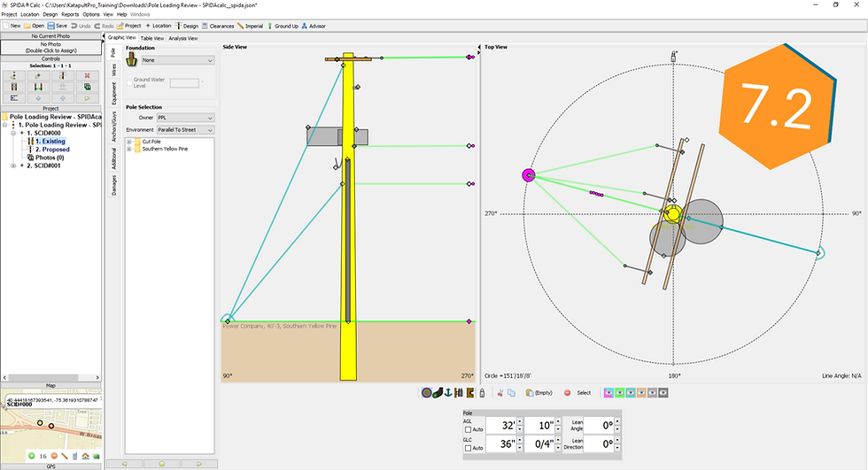Select the pole target tool icon
This screenshot has width=868, height=470.
(x=426, y=393)
